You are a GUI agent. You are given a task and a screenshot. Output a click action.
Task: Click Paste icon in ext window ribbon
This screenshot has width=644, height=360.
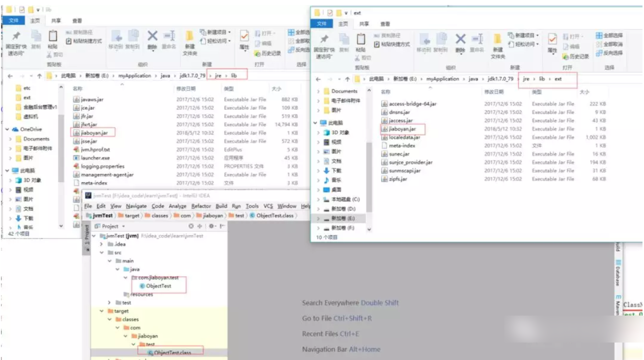pos(361,39)
